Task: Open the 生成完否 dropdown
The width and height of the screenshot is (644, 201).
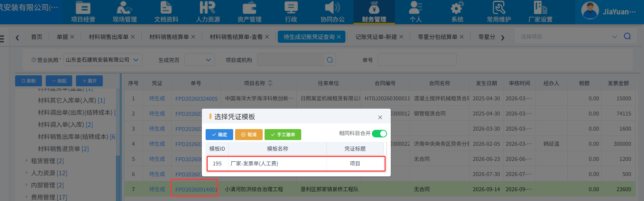Action: pos(200,60)
